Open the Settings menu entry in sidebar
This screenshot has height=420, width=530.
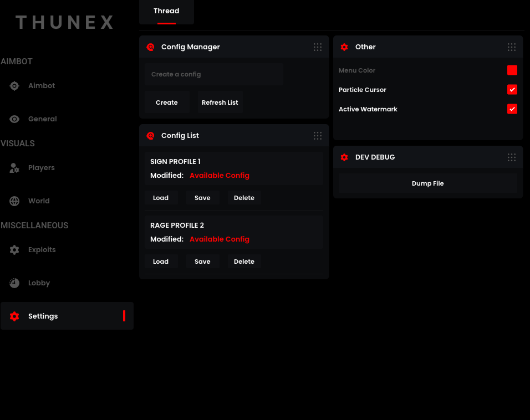click(x=43, y=316)
